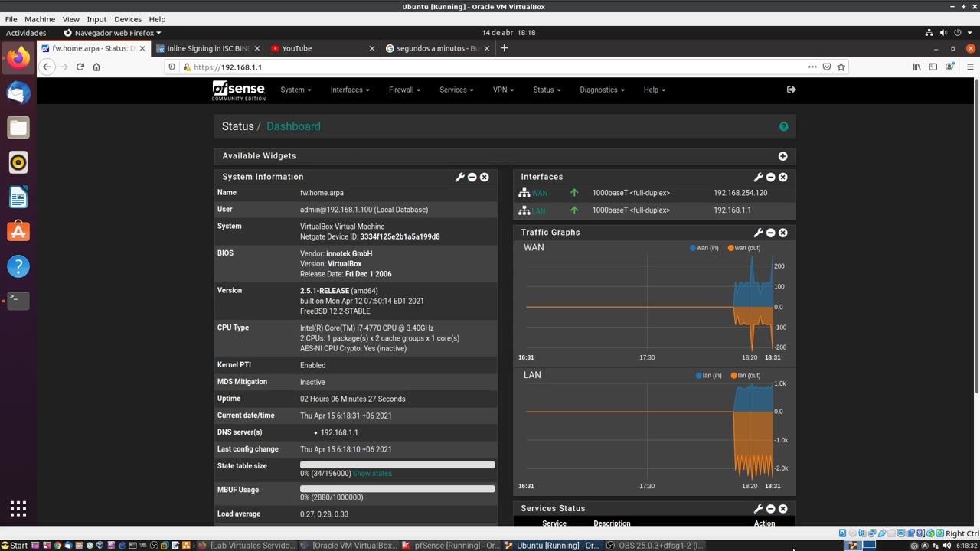The width and height of the screenshot is (980, 551).
Task: Close the Services Status widget
Action: click(783, 509)
